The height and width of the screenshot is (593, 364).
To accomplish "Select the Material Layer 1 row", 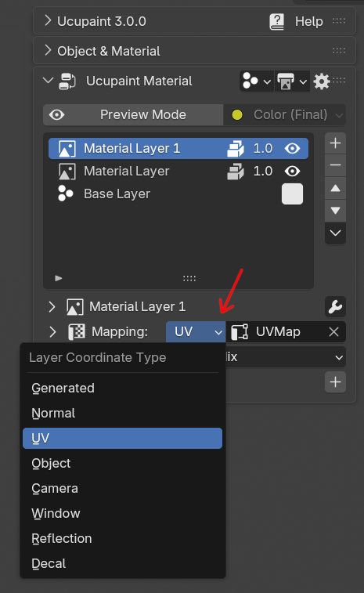I will (178, 148).
